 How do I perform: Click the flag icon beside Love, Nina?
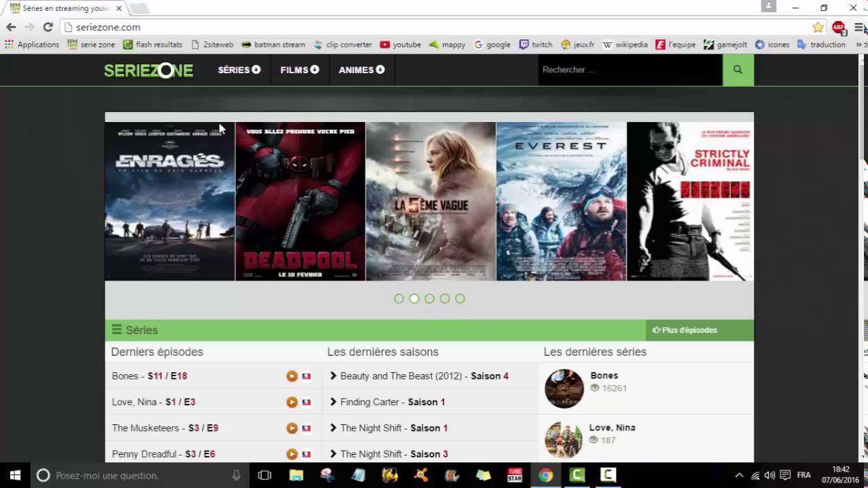[x=307, y=402]
